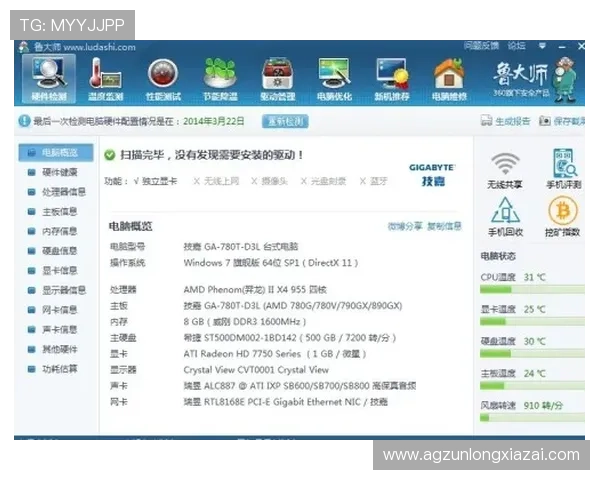Open the 新机推荐 new PC recommendation icon
The image size is (600, 480).
(x=392, y=79)
